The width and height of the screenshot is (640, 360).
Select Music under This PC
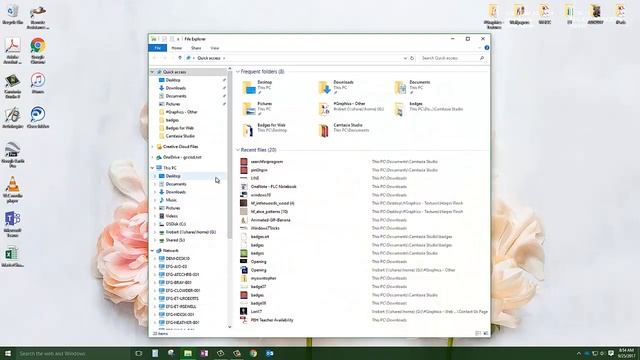[171, 200]
